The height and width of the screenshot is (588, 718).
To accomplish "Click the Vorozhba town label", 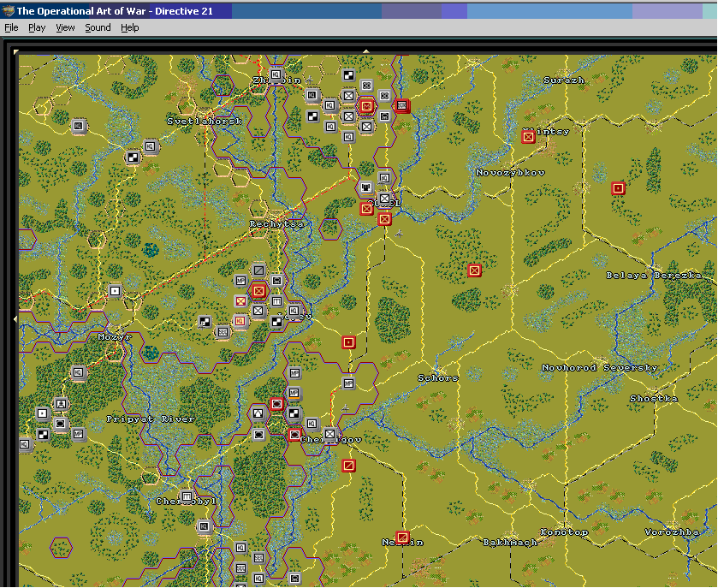I will [x=671, y=532].
